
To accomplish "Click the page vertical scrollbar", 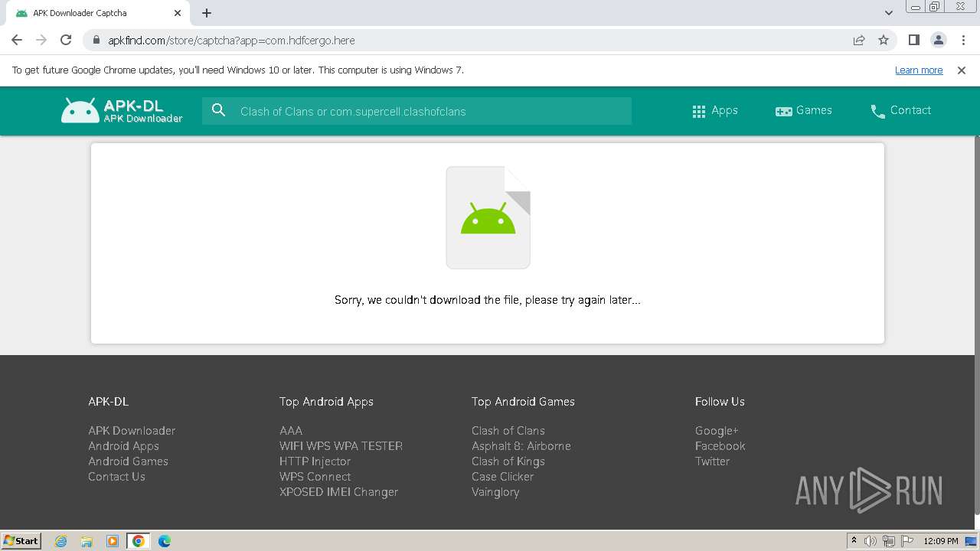I will [x=976, y=324].
